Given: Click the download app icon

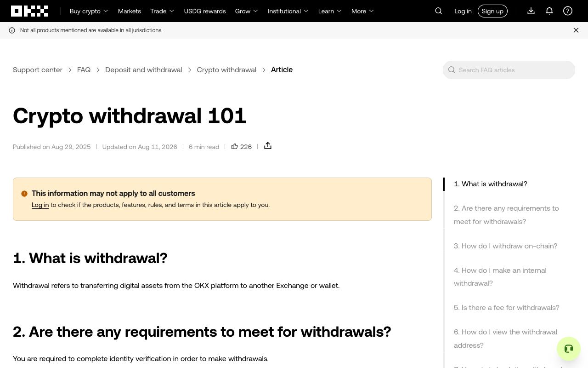Looking at the screenshot, I should (x=531, y=11).
